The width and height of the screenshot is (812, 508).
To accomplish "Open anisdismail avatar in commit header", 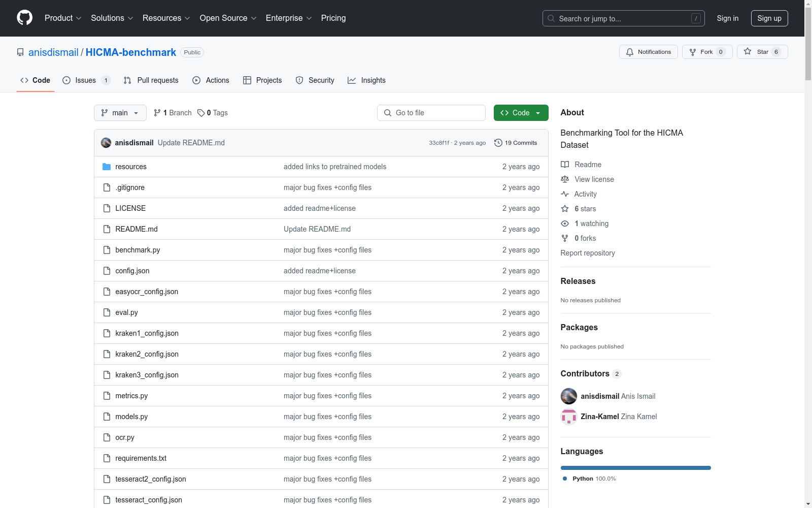I will (106, 143).
